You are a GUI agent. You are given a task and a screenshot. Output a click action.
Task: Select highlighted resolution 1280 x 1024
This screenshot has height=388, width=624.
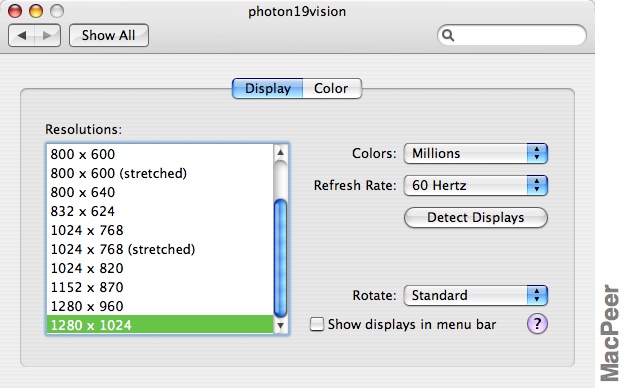click(x=160, y=325)
